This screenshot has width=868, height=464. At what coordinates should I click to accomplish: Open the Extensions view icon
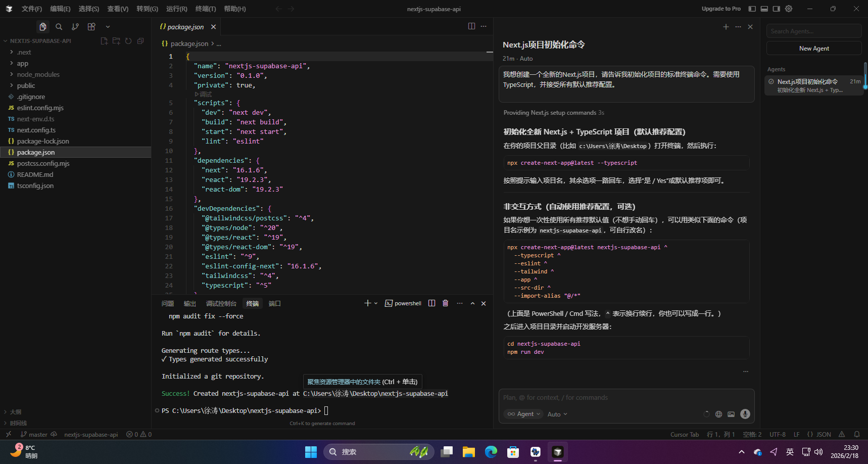91,27
